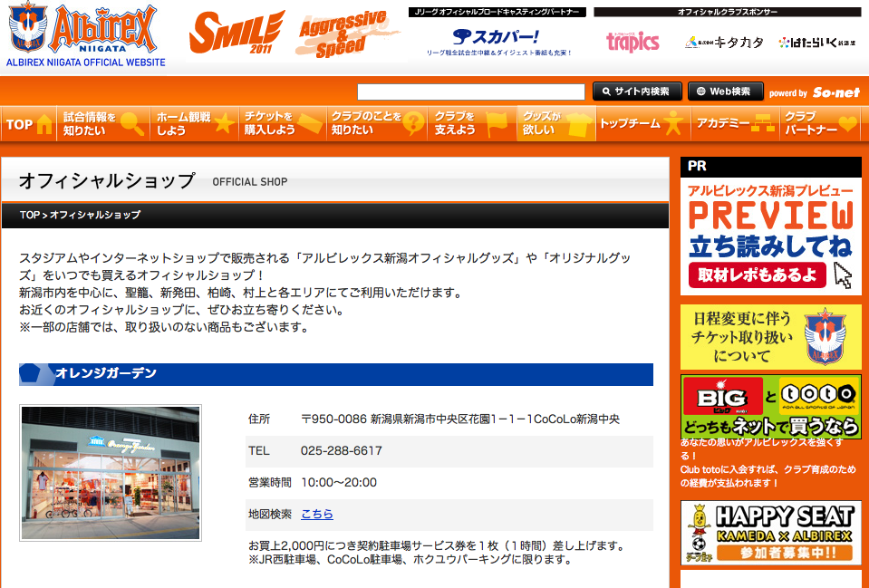Screen dimensions: 869x588
Task: Click the Albirex Niigata crest logo
Action: click(28, 26)
